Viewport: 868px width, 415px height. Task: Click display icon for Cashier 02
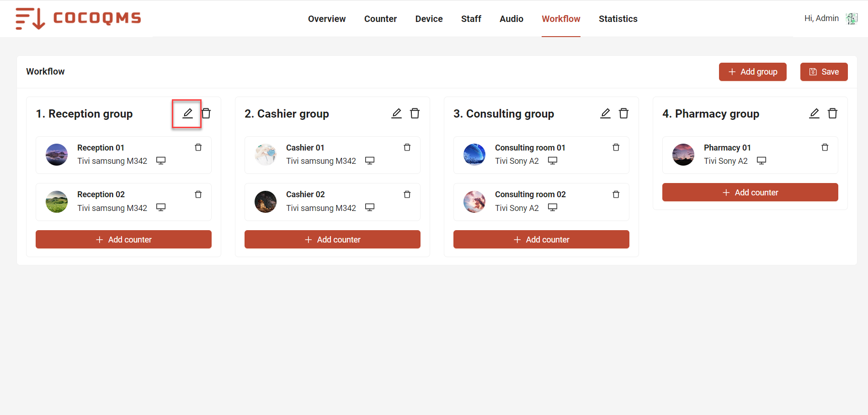click(370, 207)
